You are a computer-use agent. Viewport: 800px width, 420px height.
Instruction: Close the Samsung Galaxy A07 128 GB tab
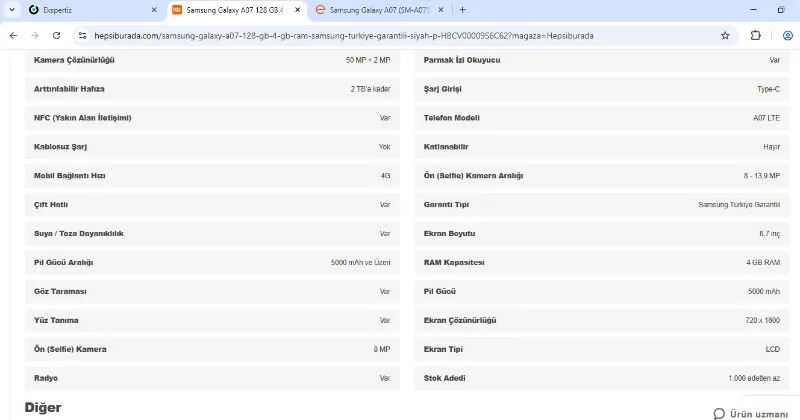pyautogui.click(x=297, y=10)
